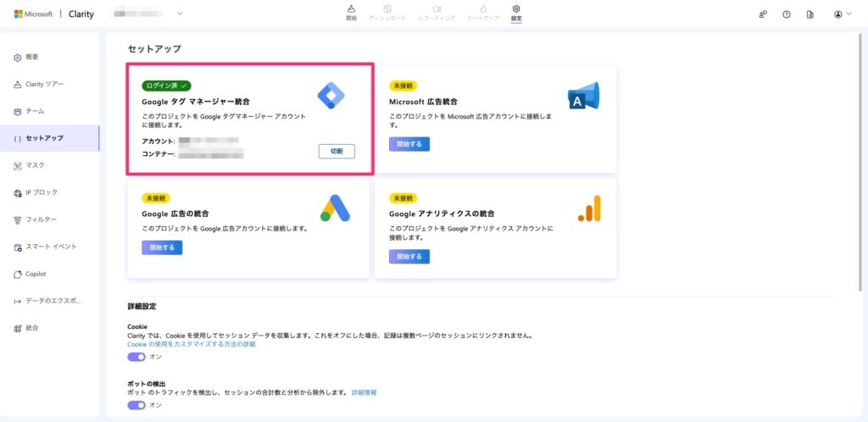Select マスク in the left sidebar
Screen dimensions: 868x422
(34, 165)
